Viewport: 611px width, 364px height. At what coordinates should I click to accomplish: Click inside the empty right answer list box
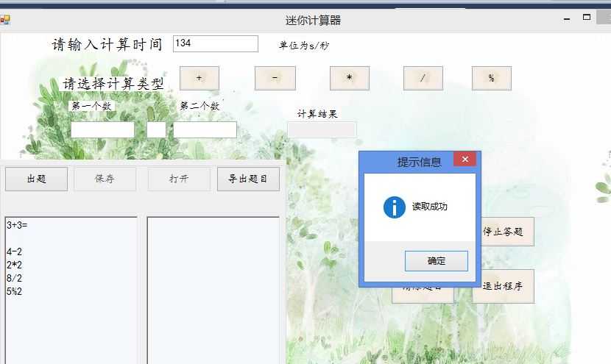point(213,290)
